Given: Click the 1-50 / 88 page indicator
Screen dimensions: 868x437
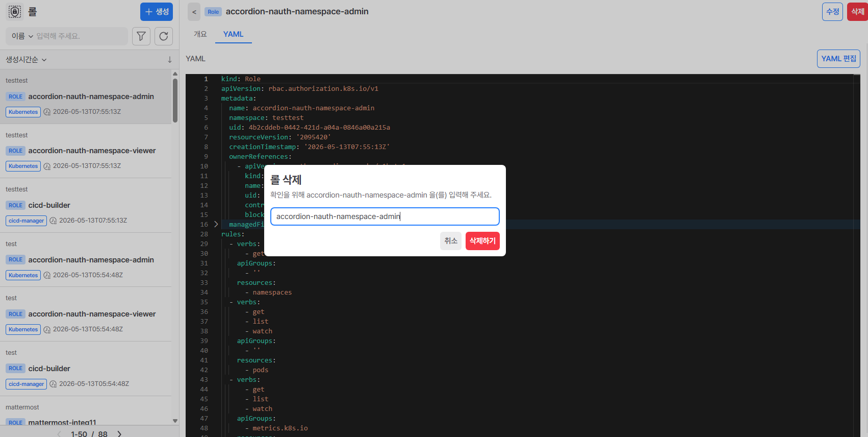Looking at the screenshot, I should click(x=89, y=434).
